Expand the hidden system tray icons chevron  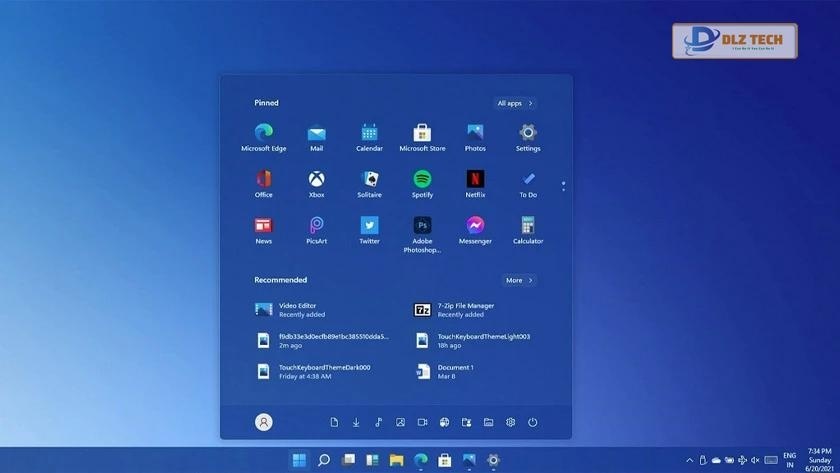[x=689, y=460]
